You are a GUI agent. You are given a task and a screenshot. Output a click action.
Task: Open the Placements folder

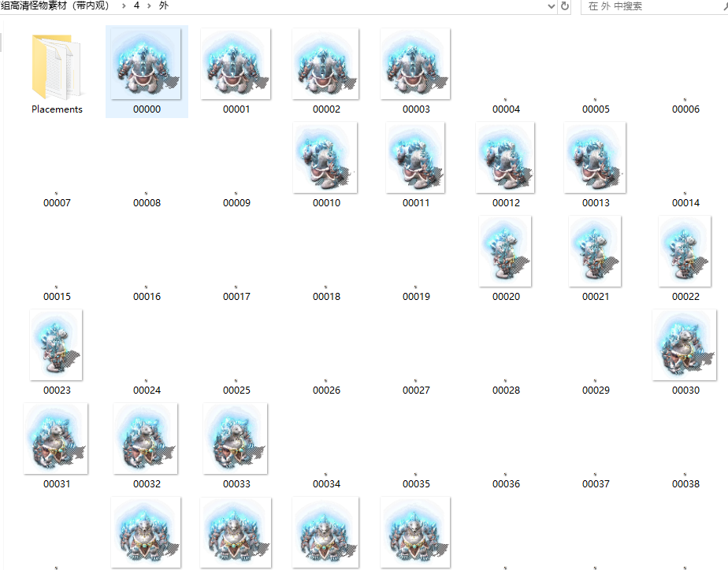(x=57, y=67)
